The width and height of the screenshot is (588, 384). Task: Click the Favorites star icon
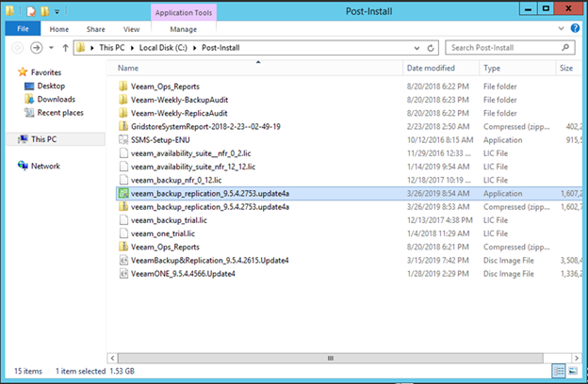(x=23, y=72)
